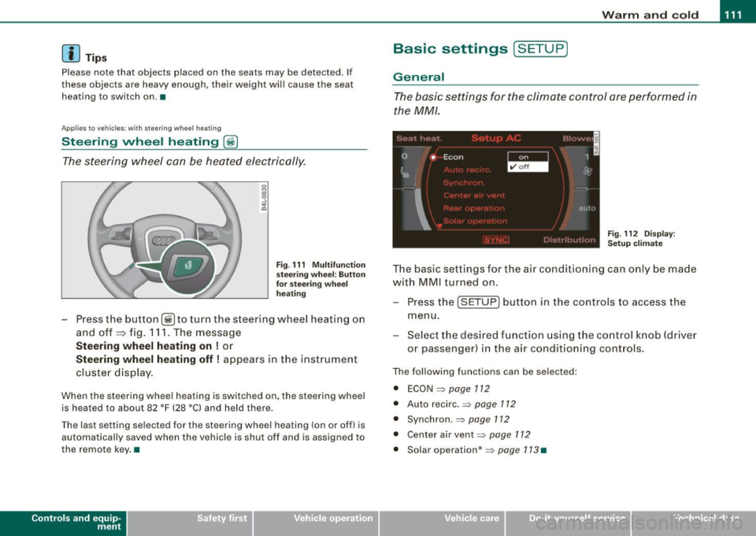Select Econ in the Setup AC menu
This screenshot has width=756, height=536.
(x=454, y=158)
